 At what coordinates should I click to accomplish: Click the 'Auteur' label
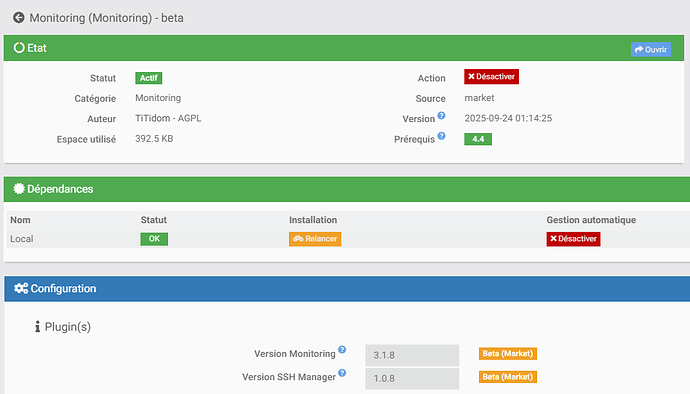102,119
